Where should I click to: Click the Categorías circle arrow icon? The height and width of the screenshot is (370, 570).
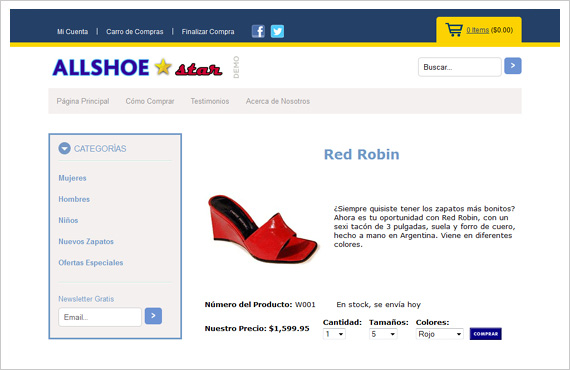point(64,148)
